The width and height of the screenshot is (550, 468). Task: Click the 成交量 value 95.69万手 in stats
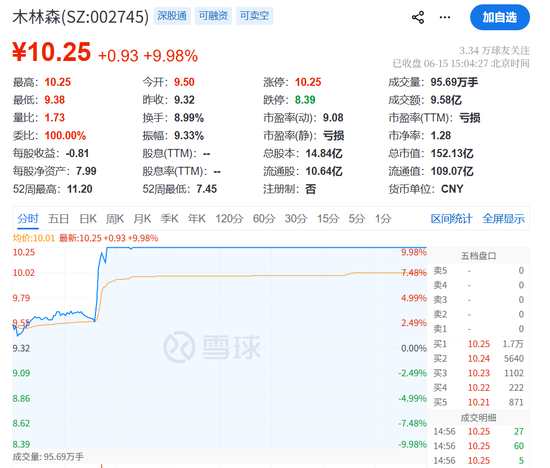(x=454, y=82)
